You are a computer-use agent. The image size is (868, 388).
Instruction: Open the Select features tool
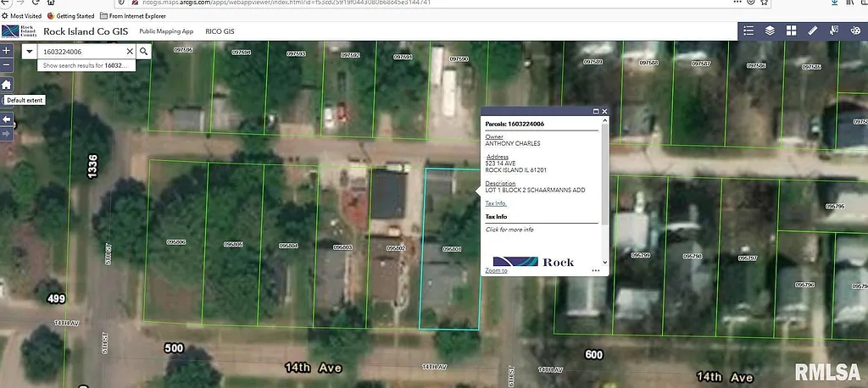pyautogui.click(x=834, y=31)
